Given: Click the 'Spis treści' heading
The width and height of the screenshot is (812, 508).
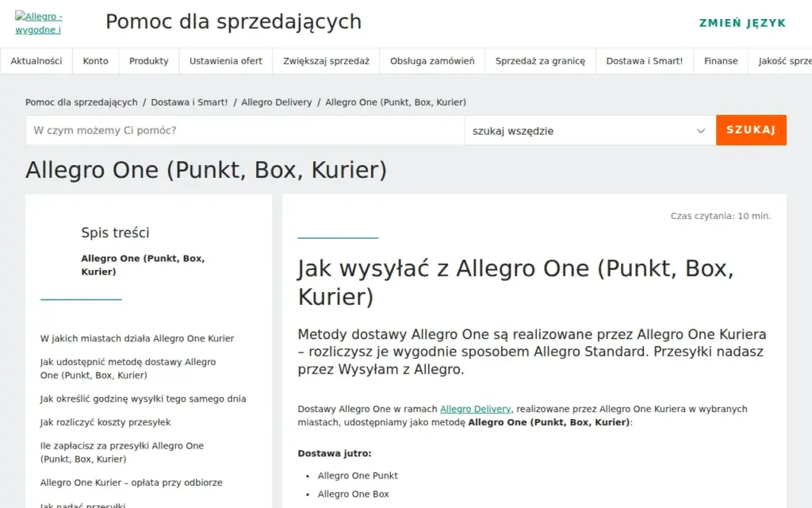Looking at the screenshot, I should (116, 233).
